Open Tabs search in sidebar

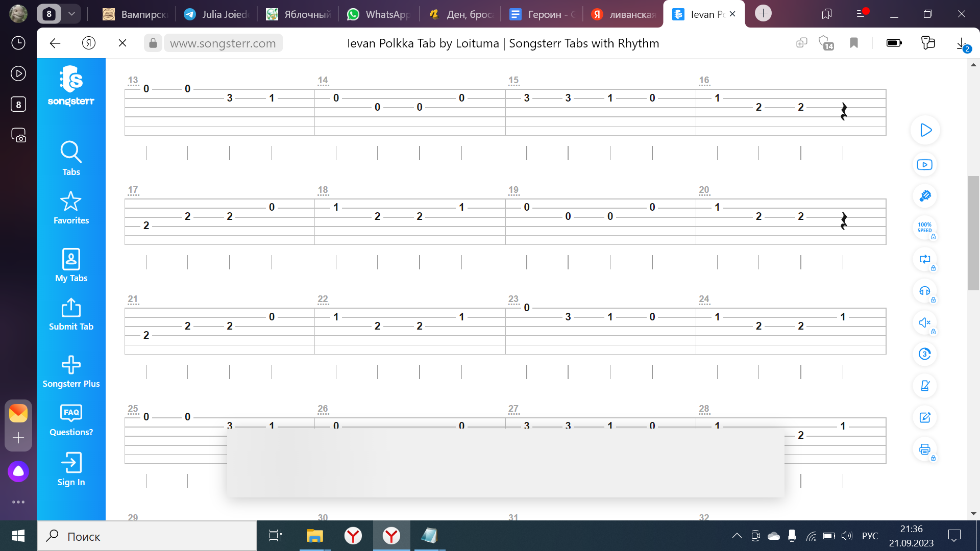coord(71,158)
